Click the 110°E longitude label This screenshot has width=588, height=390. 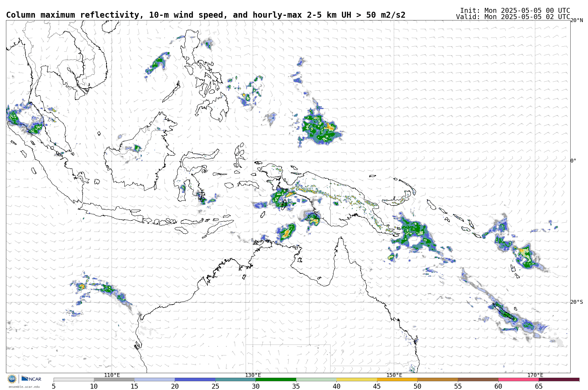(112, 375)
